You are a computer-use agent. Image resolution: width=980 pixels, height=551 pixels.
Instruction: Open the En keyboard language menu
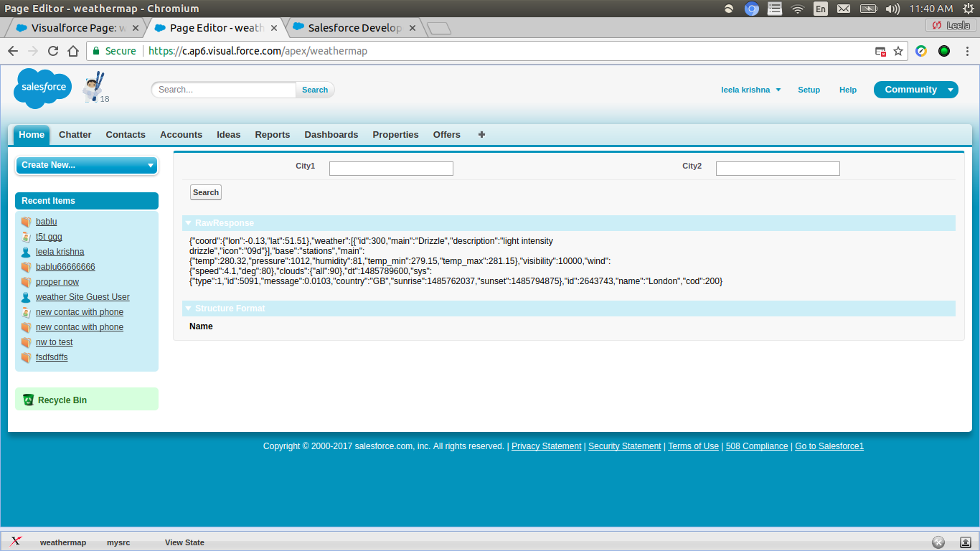821,9
